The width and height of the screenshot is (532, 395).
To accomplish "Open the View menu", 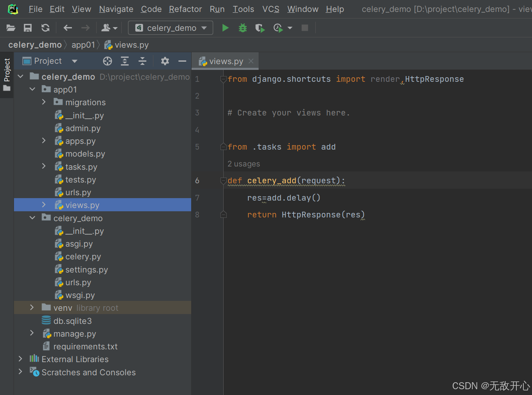I will pyautogui.click(x=81, y=9).
